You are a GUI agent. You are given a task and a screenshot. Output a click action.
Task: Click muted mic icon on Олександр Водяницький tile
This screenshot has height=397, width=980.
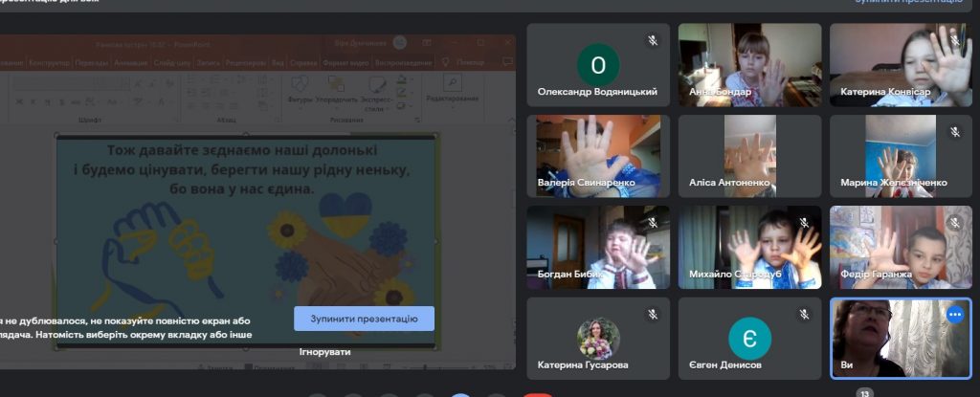(x=653, y=40)
